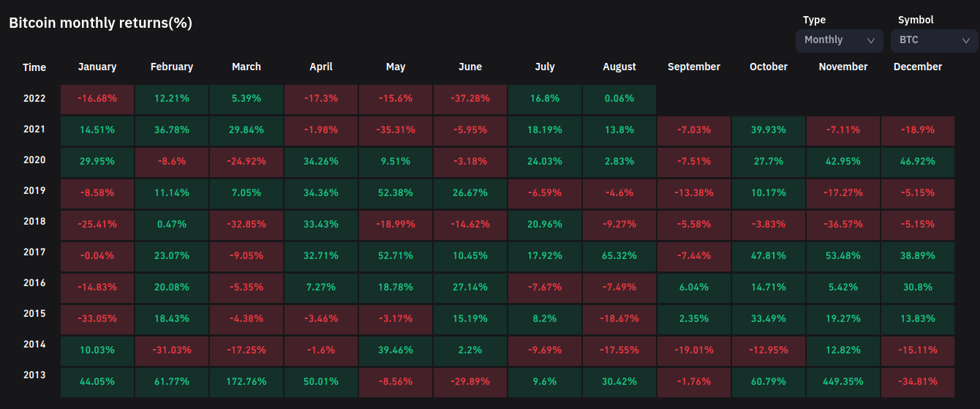The width and height of the screenshot is (980, 409).
Task: Open the Type Monthly dropdown
Action: pos(838,40)
